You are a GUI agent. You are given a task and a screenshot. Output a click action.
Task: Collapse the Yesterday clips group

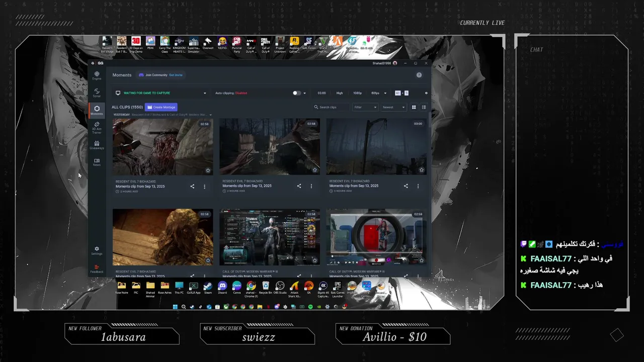[210, 115]
